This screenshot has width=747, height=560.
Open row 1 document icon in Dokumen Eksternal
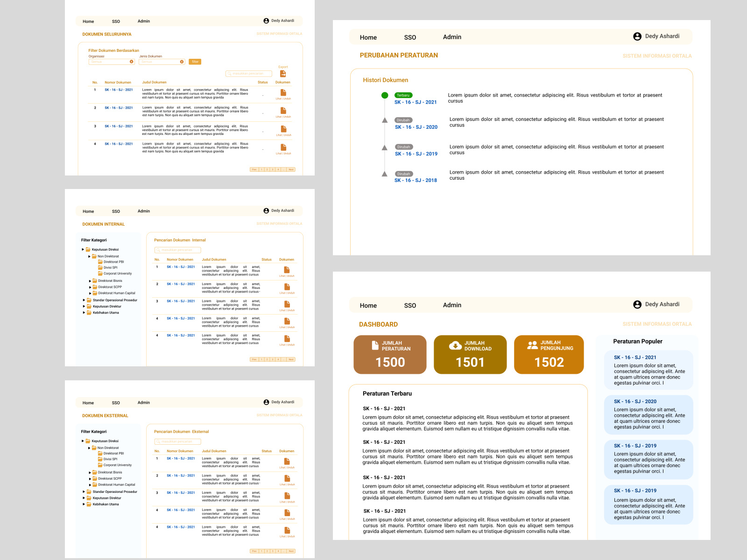coord(287,461)
